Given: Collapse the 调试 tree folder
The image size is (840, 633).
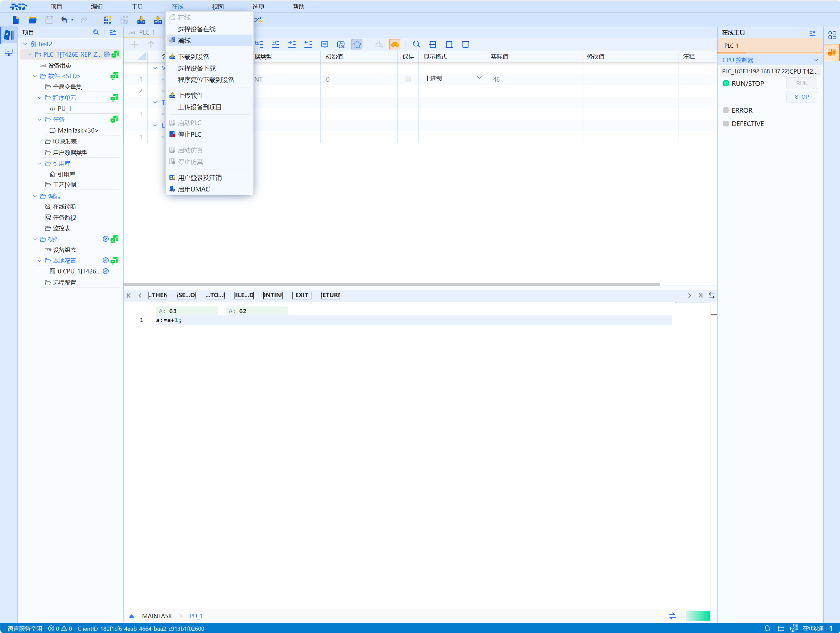Looking at the screenshot, I should 35,196.
